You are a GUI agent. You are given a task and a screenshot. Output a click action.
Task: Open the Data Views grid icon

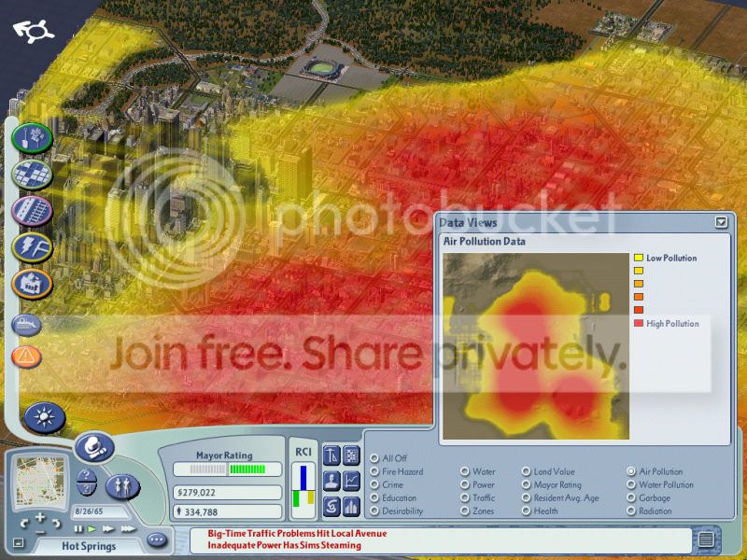[351, 455]
